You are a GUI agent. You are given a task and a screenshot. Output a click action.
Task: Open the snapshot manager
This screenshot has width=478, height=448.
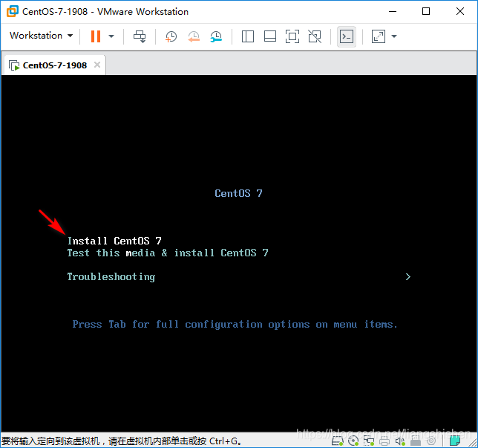click(216, 36)
